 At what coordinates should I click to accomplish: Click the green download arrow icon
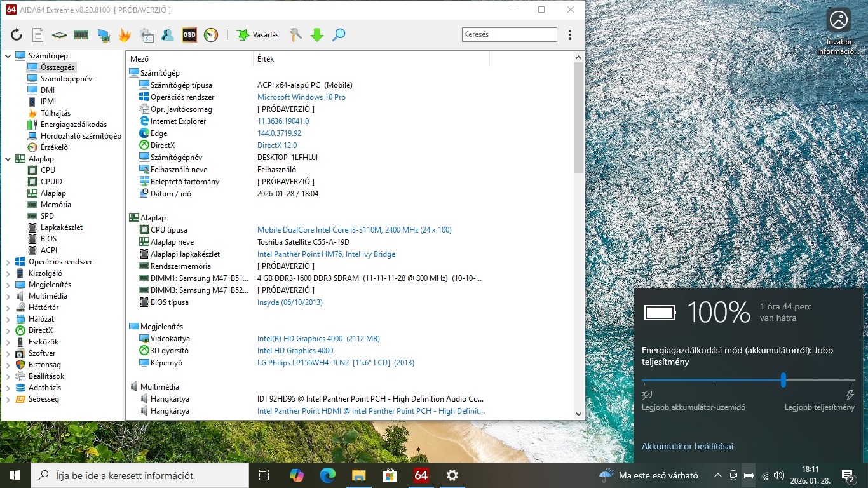pos(317,35)
